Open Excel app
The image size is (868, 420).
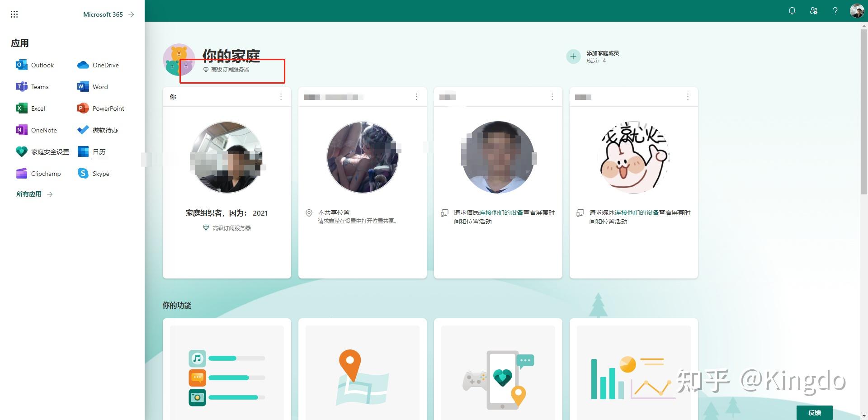click(x=30, y=109)
